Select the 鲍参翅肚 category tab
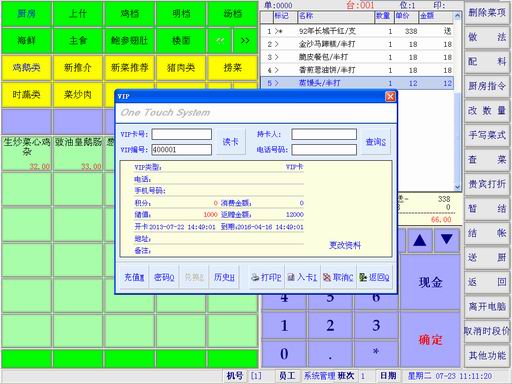The width and height of the screenshot is (512, 384). click(129, 41)
